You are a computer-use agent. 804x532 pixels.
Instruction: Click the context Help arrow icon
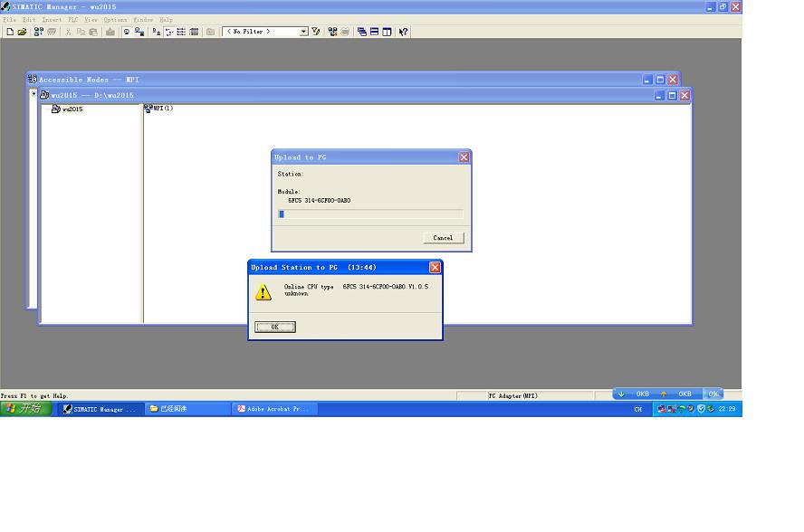point(404,32)
